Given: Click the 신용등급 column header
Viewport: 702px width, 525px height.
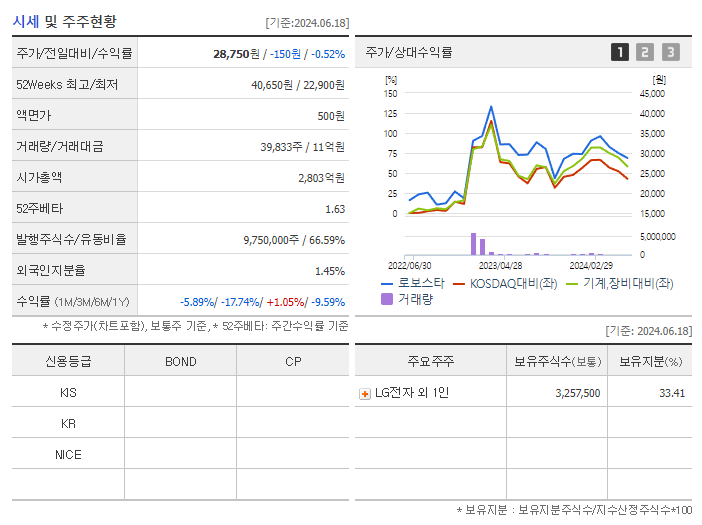Looking at the screenshot, I should (68, 361).
